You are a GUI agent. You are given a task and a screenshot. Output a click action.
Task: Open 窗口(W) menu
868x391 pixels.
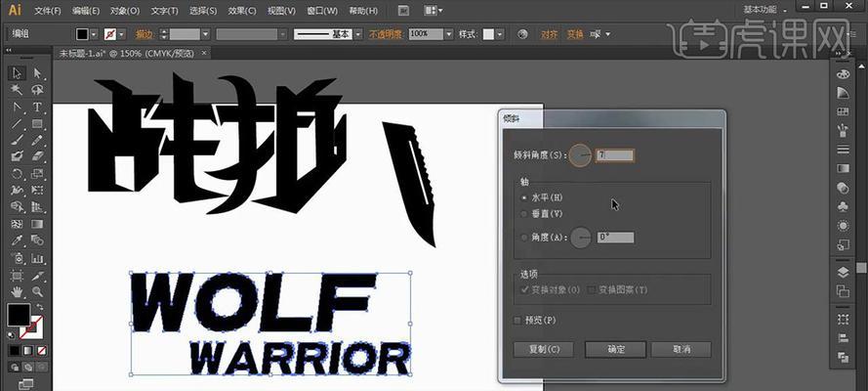[321, 11]
